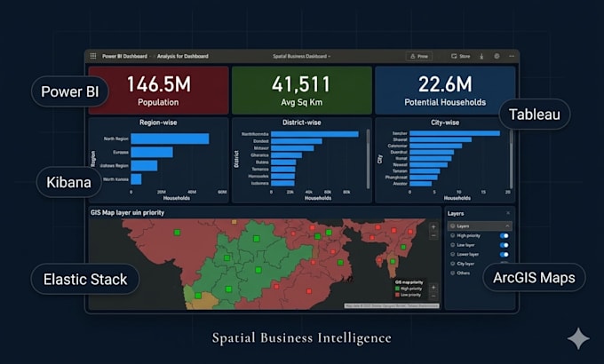
Task: Click the round help icon beside download
Action: [497, 56]
